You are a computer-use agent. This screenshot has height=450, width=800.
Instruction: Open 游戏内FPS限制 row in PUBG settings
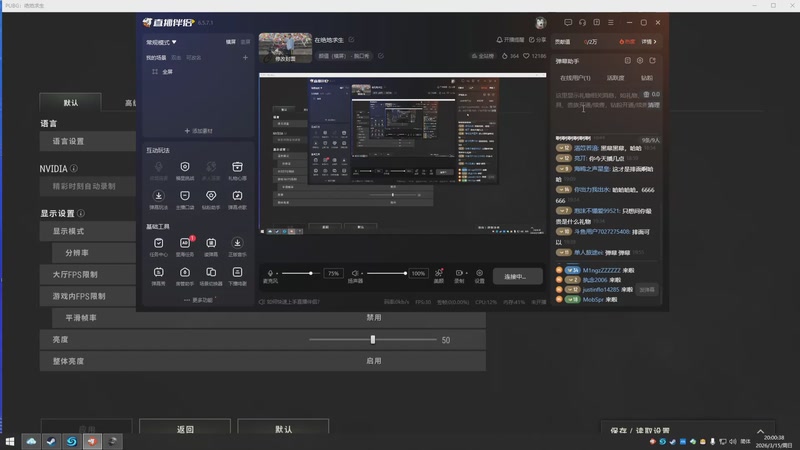click(x=88, y=296)
